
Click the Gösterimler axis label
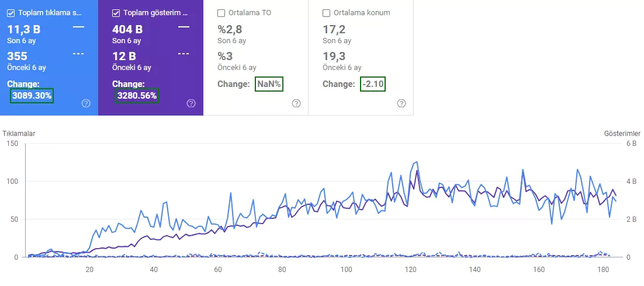(622, 134)
